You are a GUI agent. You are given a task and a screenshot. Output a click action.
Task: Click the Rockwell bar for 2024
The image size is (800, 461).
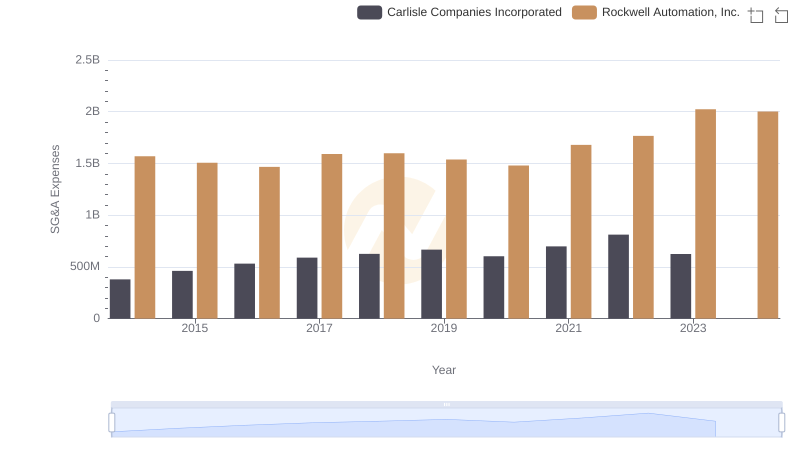(x=767, y=215)
